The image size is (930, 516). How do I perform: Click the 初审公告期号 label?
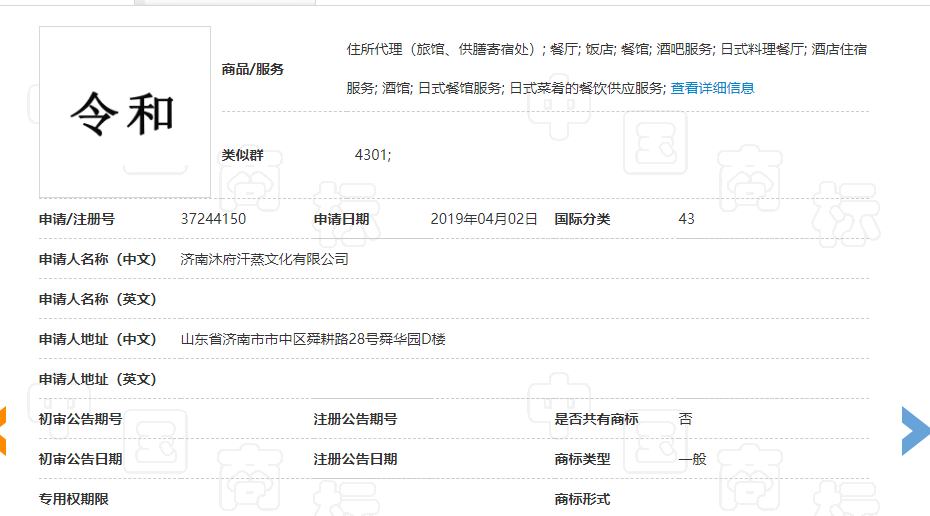pos(81,419)
